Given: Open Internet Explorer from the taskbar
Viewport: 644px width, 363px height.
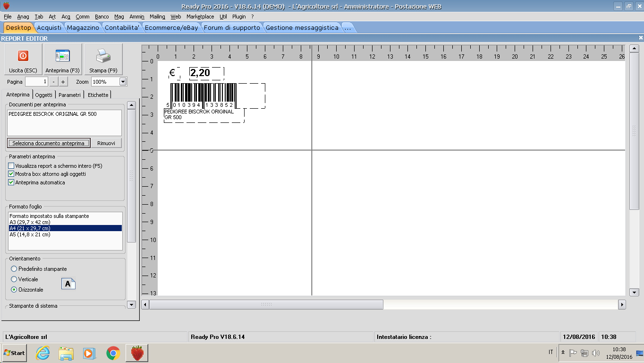Looking at the screenshot, I should 43,353.
